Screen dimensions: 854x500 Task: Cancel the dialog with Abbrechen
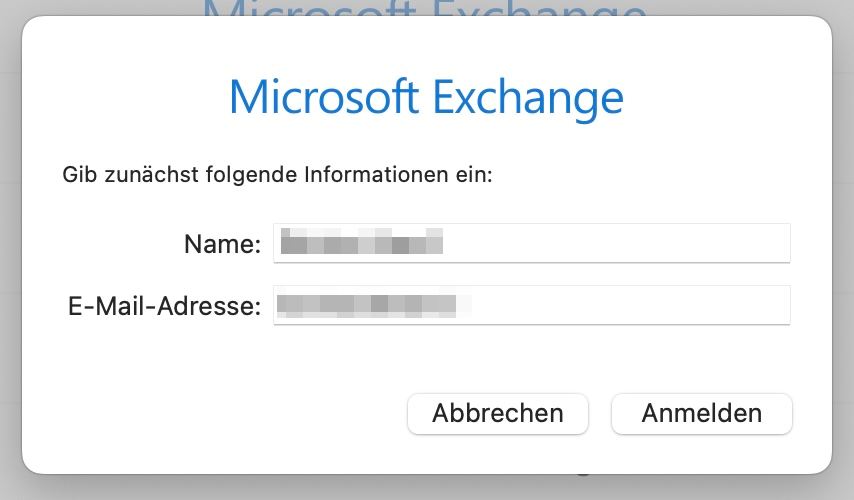click(498, 414)
